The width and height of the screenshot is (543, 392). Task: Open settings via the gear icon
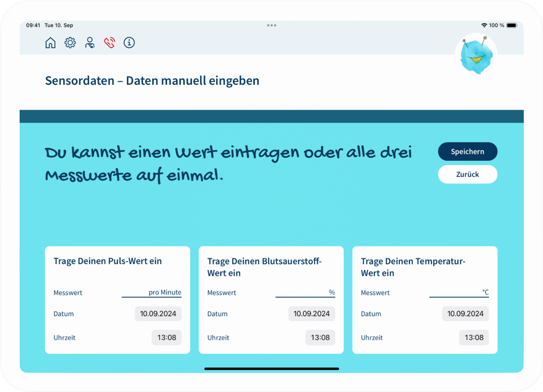70,43
